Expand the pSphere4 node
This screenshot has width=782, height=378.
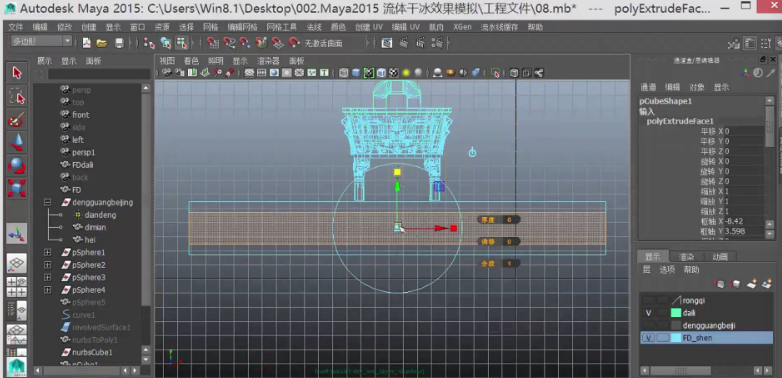point(48,290)
